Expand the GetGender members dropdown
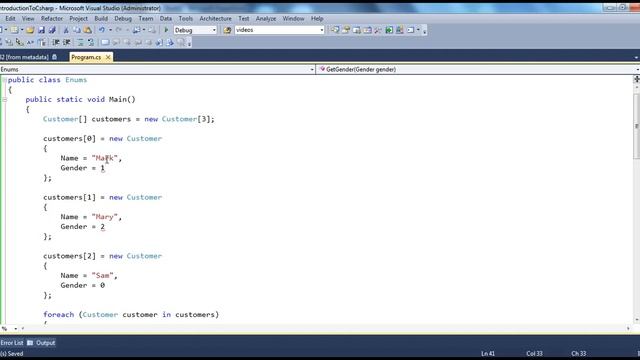This screenshot has width=640, height=360. [x=637, y=70]
